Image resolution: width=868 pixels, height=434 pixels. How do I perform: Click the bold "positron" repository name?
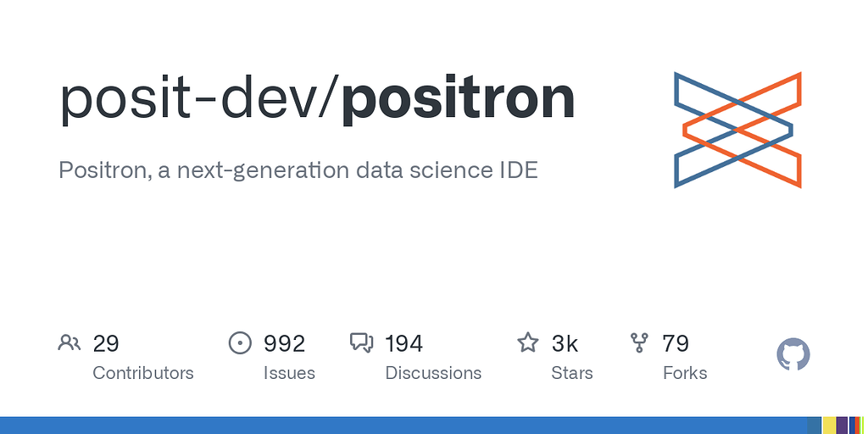click(x=459, y=102)
